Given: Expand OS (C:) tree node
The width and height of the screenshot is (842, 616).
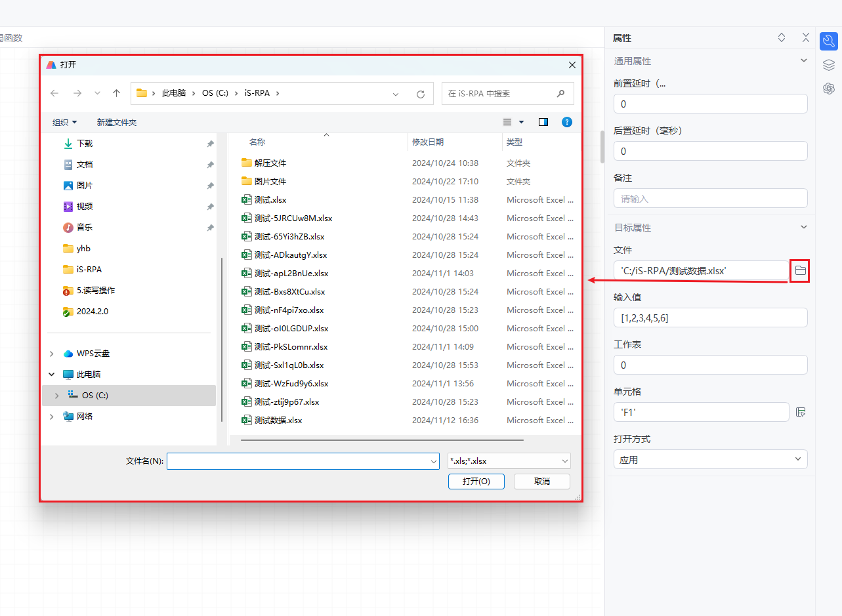Looking at the screenshot, I should [57, 396].
